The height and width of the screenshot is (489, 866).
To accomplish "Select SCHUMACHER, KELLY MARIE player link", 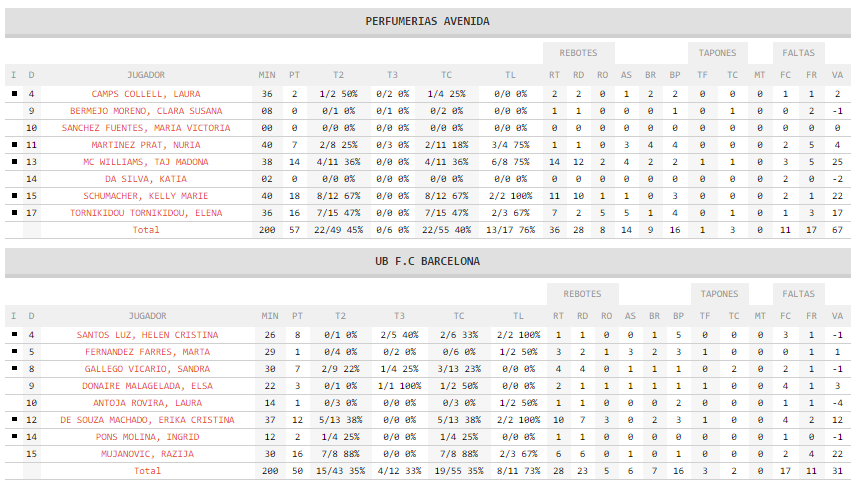I will point(146,196).
